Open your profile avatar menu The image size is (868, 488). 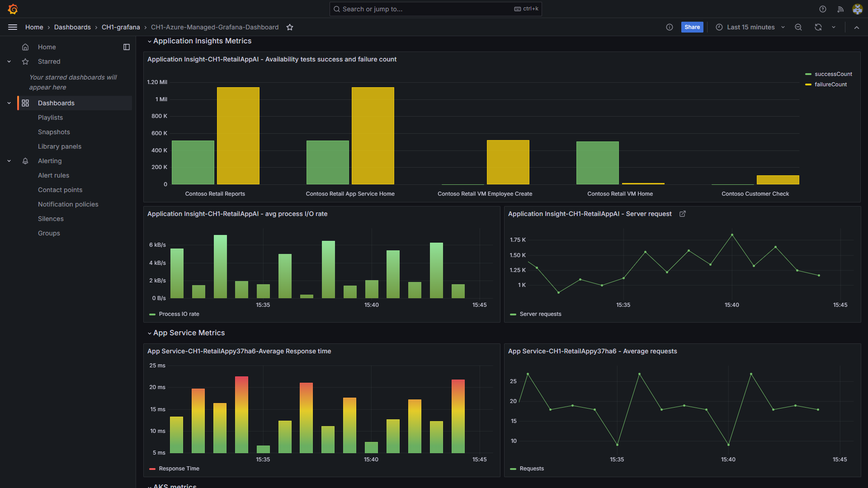pyautogui.click(x=857, y=9)
